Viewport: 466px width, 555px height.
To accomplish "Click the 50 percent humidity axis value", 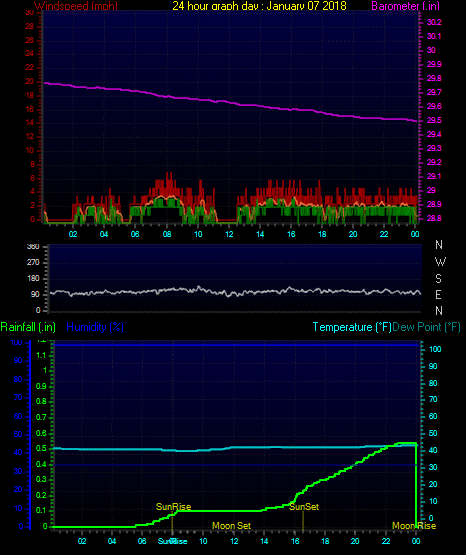I will click(18, 434).
